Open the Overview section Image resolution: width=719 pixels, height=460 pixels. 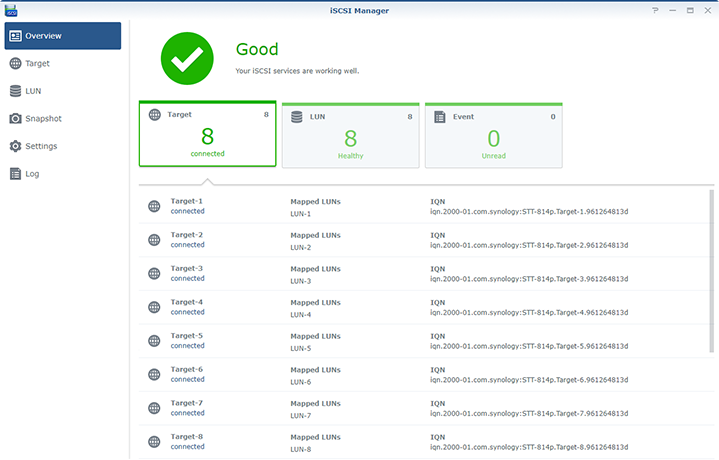click(x=63, y=36)
